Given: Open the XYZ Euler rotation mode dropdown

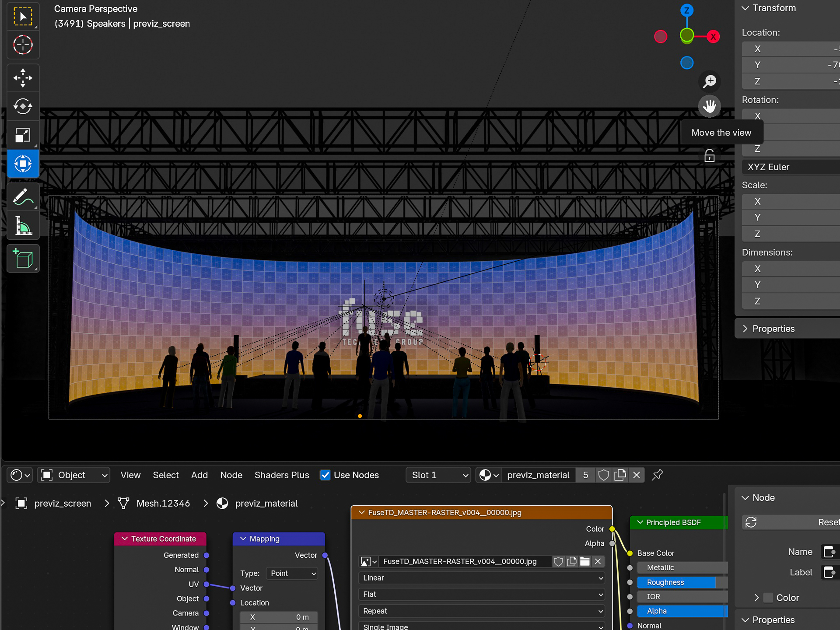Looking at the screenshot, I should click(x=791, y=167).
